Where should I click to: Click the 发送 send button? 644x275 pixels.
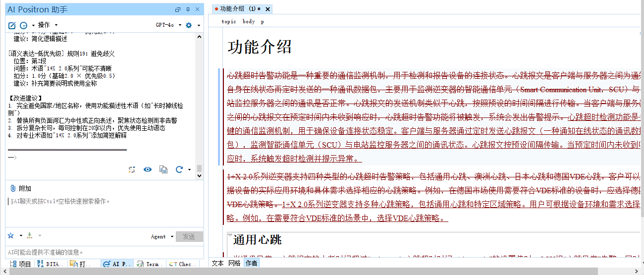point(189,237)
